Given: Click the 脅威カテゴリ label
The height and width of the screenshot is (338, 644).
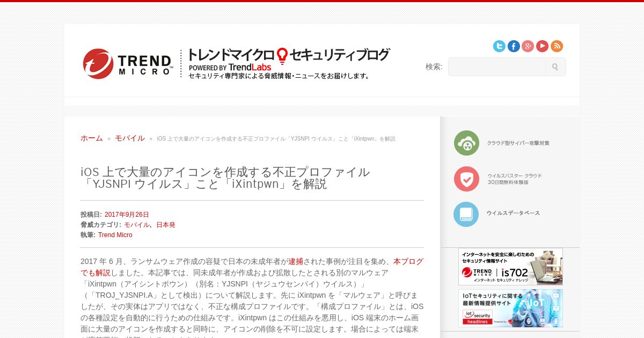Looking at the screenshot, I should [x=101, y=225].
